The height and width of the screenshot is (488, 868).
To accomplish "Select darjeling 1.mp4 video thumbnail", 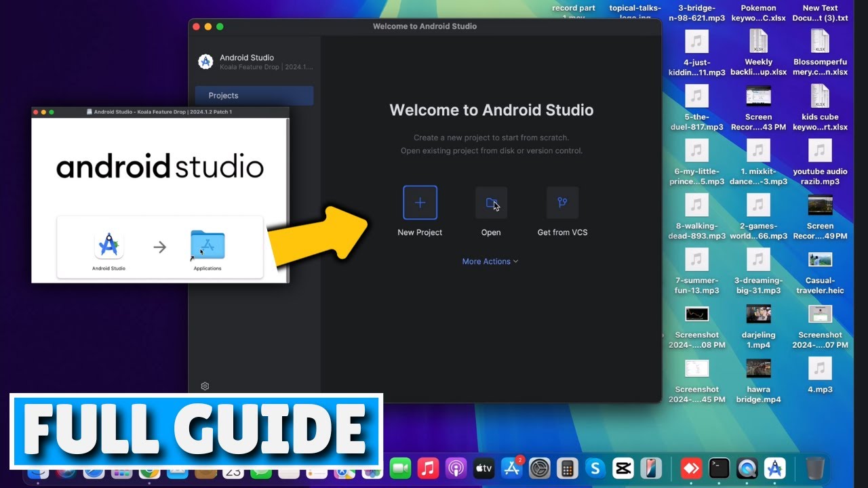I will (758, 314).
